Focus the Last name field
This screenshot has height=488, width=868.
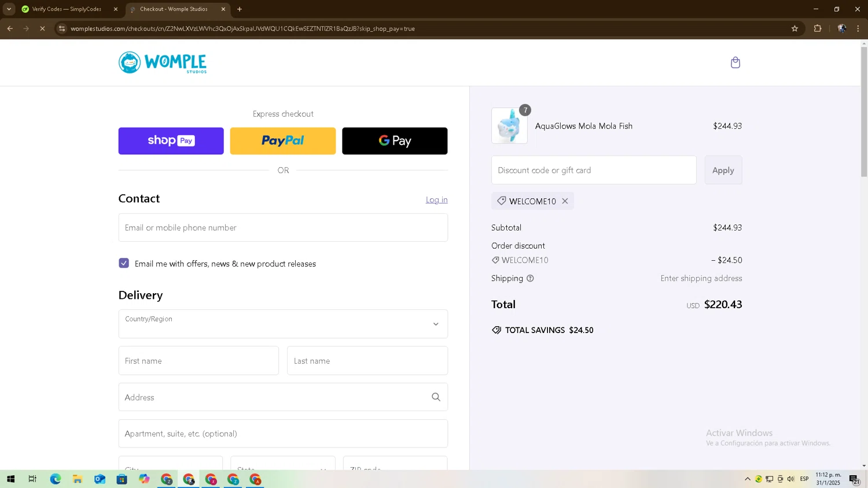(367, 361)
